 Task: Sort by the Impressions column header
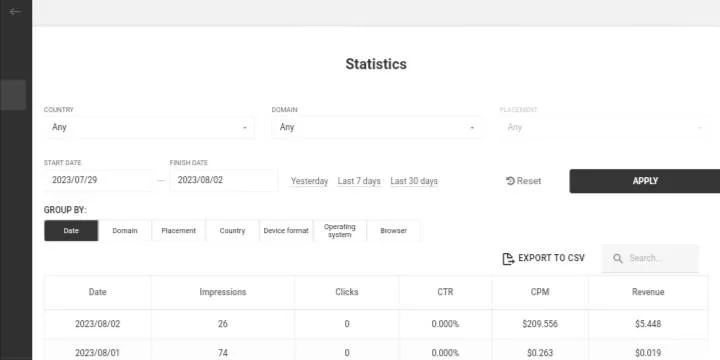(223, 292)
